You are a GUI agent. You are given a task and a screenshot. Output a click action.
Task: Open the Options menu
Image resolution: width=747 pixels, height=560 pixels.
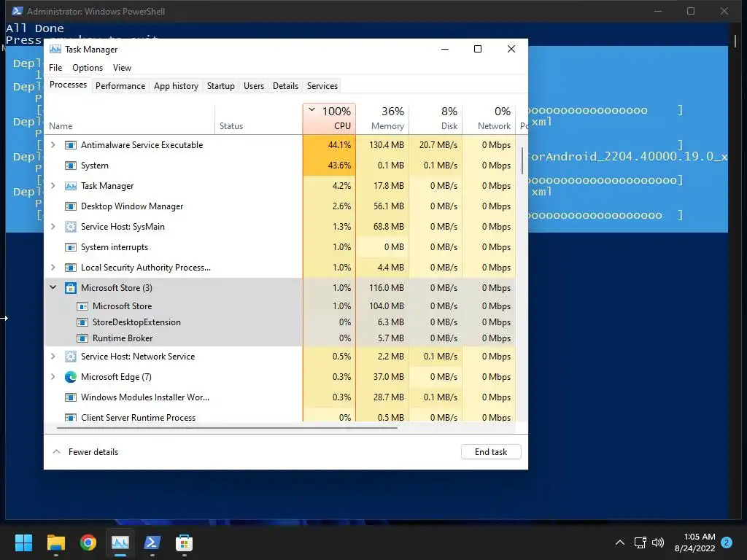point(88,68)
